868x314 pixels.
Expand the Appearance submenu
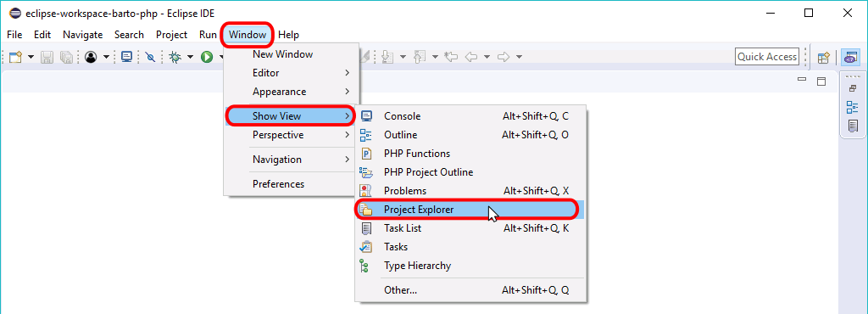(292, 92)
